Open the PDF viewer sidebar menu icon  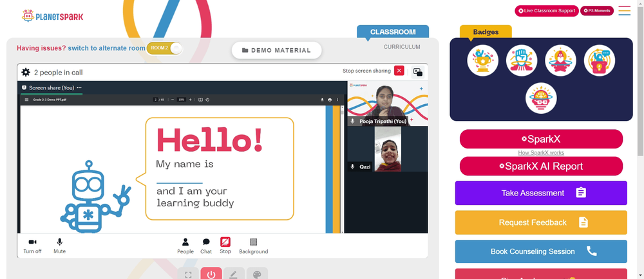(x=26, y=100)
